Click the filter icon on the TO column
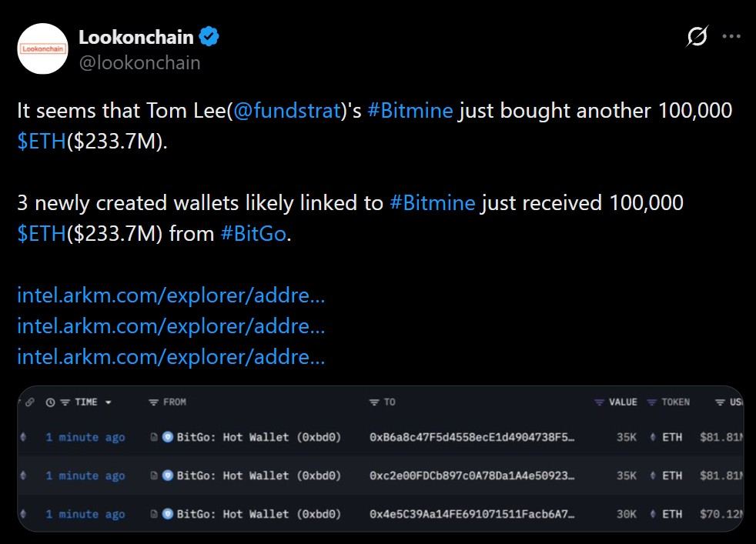 tap(375, 402)
